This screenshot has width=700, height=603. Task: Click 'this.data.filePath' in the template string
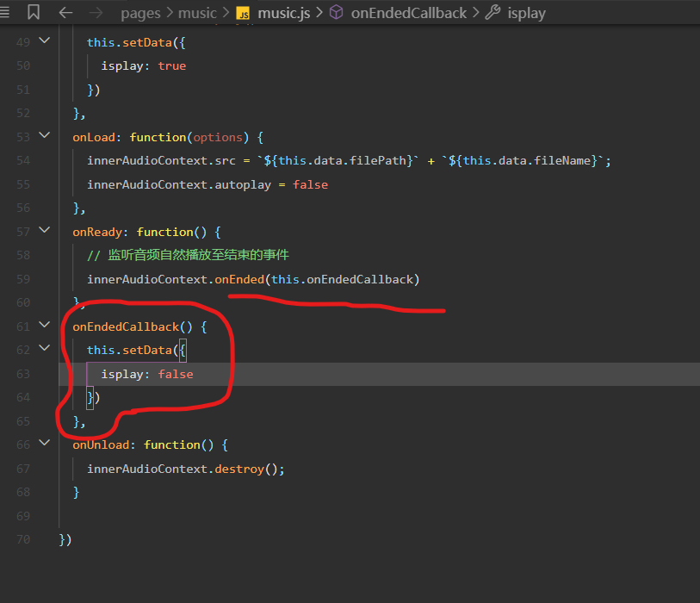click(342, 161)
